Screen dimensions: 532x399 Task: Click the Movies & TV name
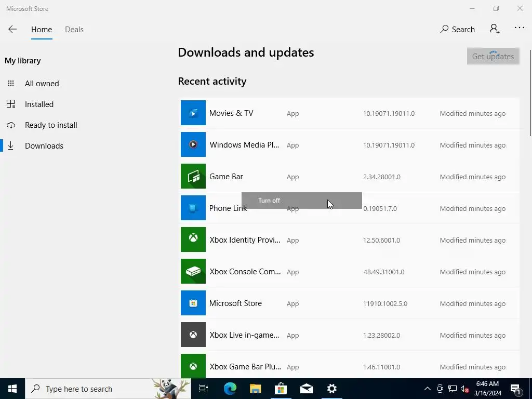pos(231,113)
